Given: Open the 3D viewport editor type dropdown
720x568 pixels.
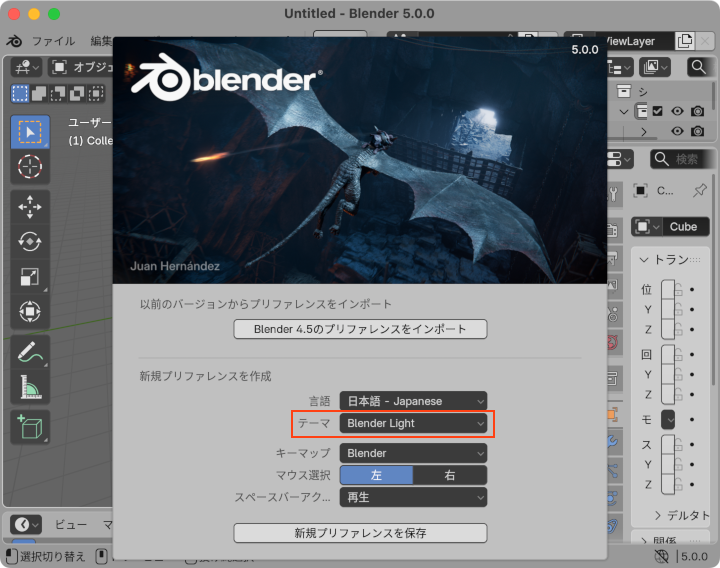Looking at the screenshot, I should tap(27, 67).
